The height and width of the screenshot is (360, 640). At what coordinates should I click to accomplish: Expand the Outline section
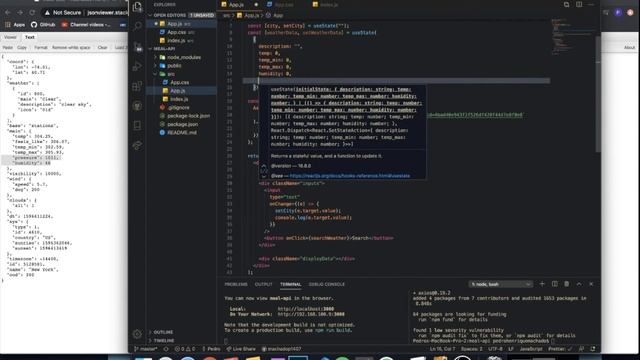[x=181, y=332]
